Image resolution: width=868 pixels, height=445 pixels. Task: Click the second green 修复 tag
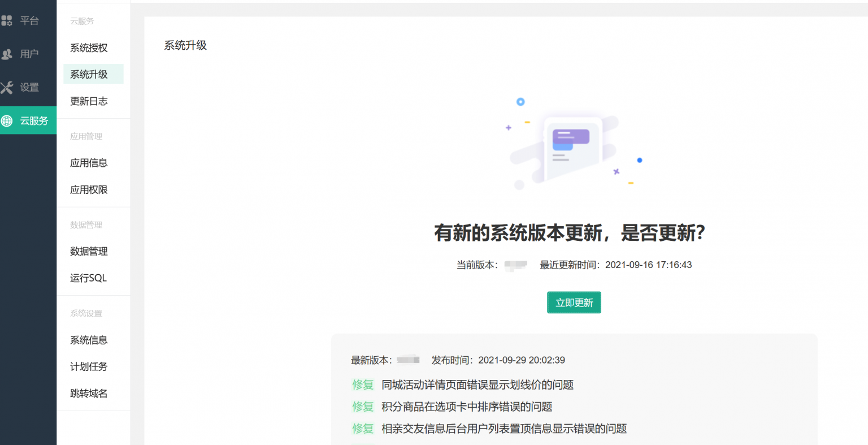click(x=363, y=407)
